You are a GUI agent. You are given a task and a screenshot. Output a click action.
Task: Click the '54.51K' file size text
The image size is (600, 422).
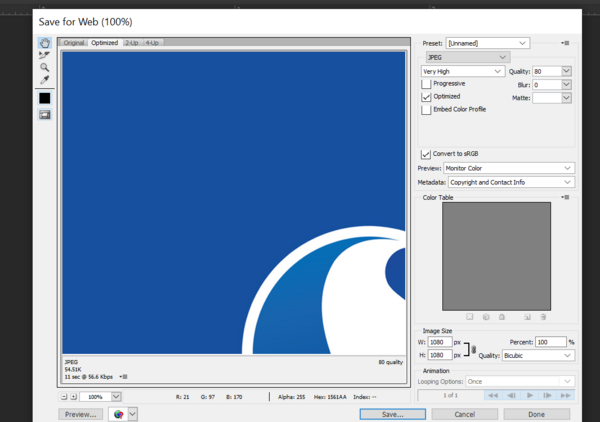coord(73,369)
